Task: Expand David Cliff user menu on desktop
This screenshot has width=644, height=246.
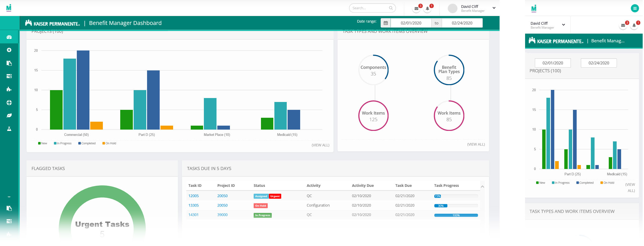Action: pos(494,8)
